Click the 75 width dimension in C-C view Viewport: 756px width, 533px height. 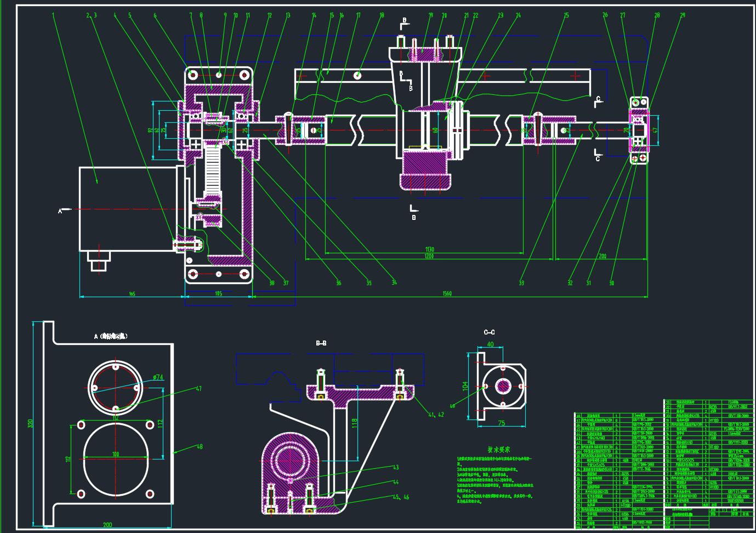[x=502, y=423]
